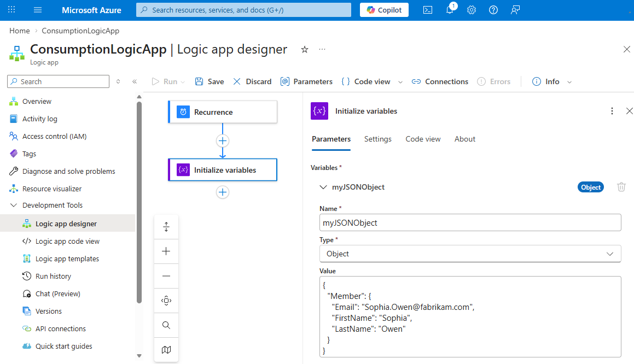The image size is (634, 364).
Task: Zoom out on the designer canvas
Action: tap(166, 276)
